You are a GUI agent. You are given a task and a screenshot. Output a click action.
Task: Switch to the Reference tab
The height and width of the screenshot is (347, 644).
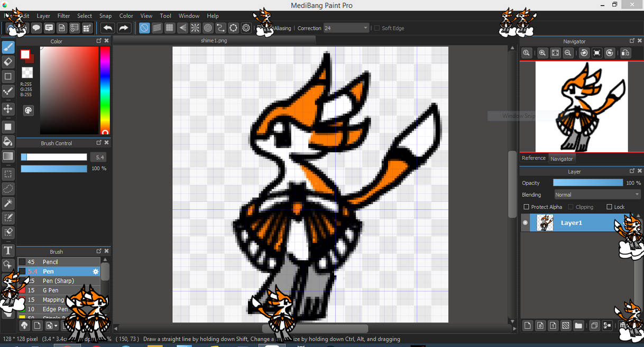click(x=533, y=158)
